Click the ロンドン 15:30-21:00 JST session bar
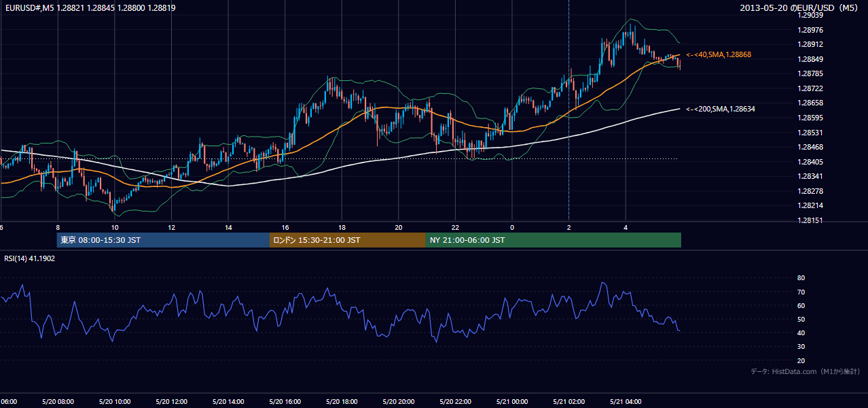 click(x=348, y=240)
